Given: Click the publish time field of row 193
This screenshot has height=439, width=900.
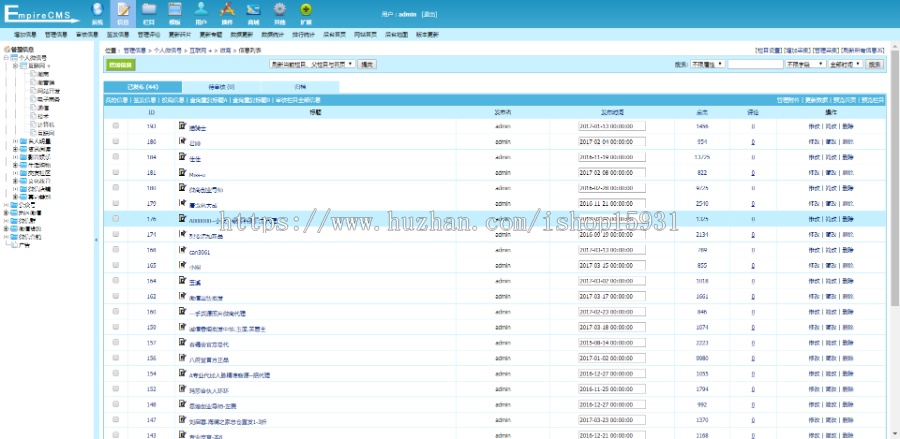Looking at the screenshot, I should tap(611, 127).
